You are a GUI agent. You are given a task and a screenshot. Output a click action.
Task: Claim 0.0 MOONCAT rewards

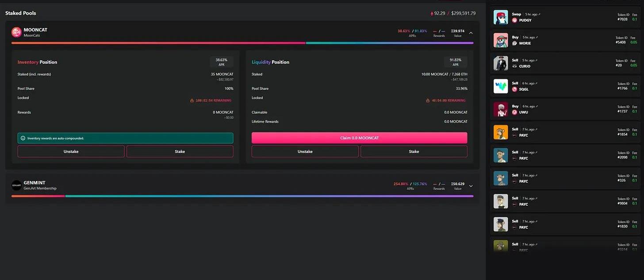tap(359, 138)
